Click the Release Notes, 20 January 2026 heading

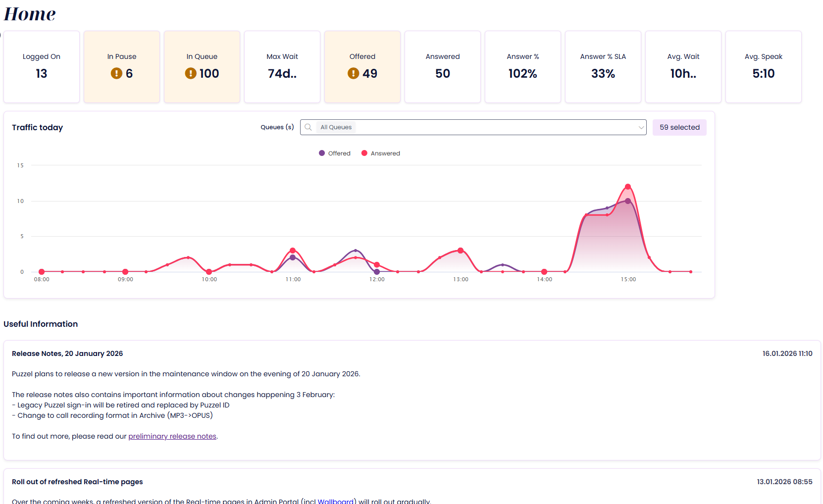coord(67,353)
